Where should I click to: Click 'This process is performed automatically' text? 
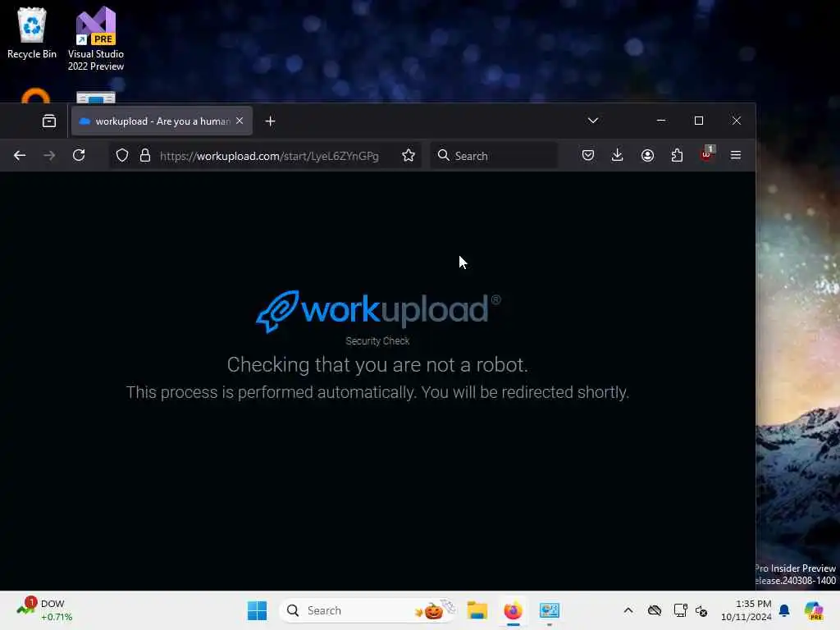click(271, 392)
